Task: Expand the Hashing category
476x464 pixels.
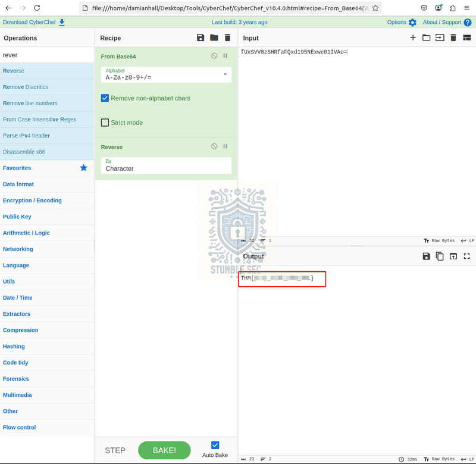Action: tap(47, 346)
